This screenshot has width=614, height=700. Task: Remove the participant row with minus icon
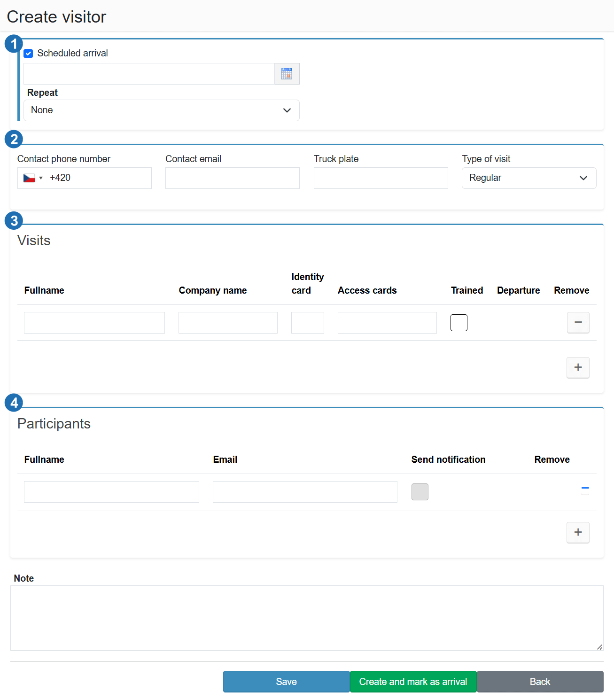[585, 489]
